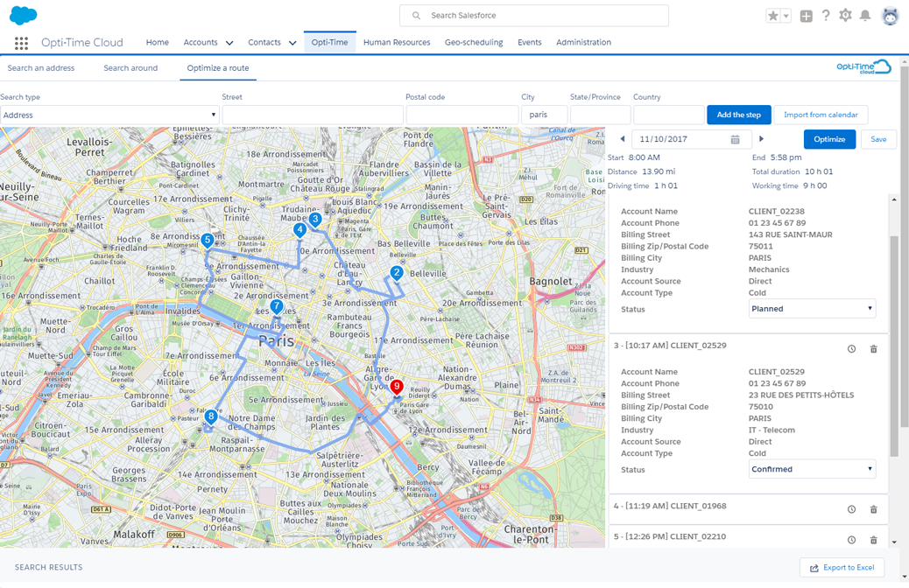The width and height of the screenshot is (909, 588).
Task: Click the Search Salesforce input field
Action: coord(534,15)
